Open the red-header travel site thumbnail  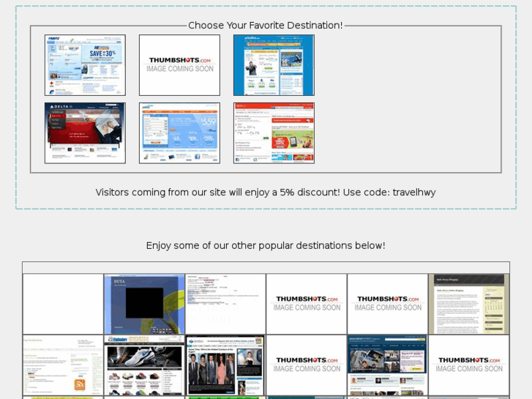click(x=274, y=133)
